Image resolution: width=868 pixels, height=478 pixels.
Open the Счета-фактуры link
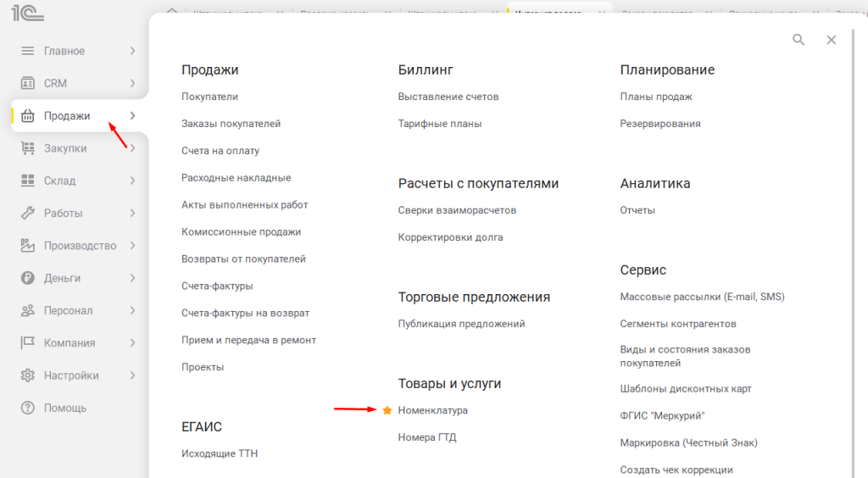217,286
